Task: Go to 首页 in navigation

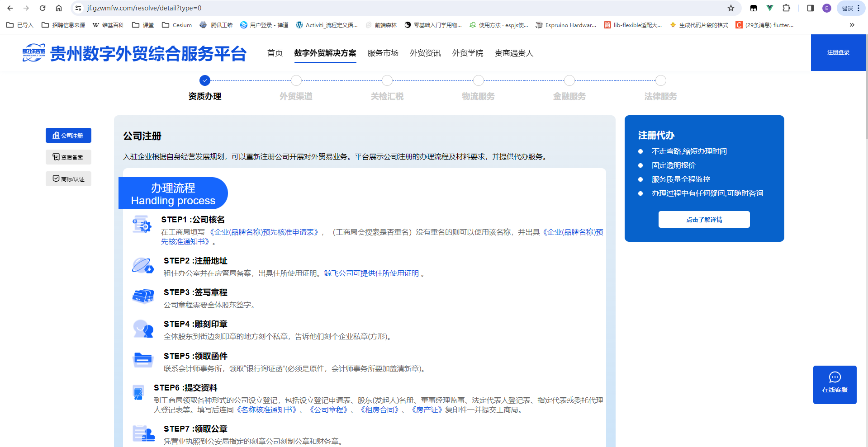Action: [x=275, y=53]
